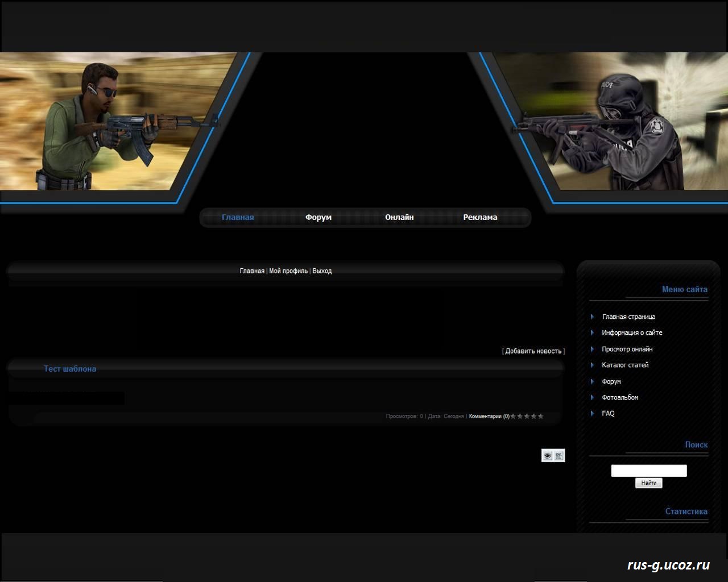Open FAQ in the site menu
Image resolution: width=728 pixels, height=582 pixels.
[608, 413]
